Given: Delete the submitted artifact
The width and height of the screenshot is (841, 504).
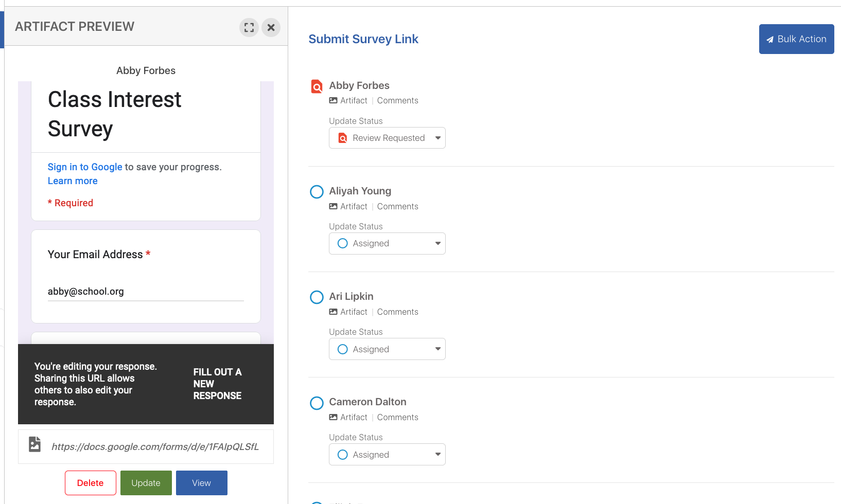Looking at the screenshot, I should [x=91, y=483].
